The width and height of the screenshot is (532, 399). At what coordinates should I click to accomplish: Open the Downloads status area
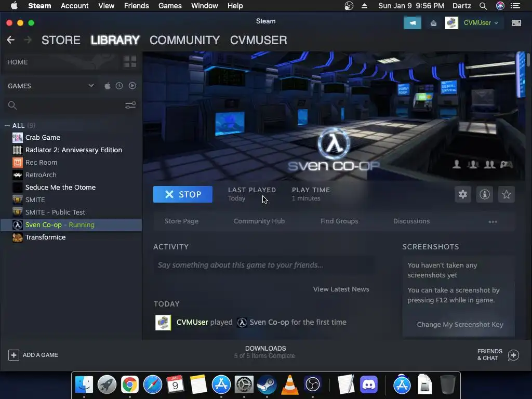coord(265,352)
